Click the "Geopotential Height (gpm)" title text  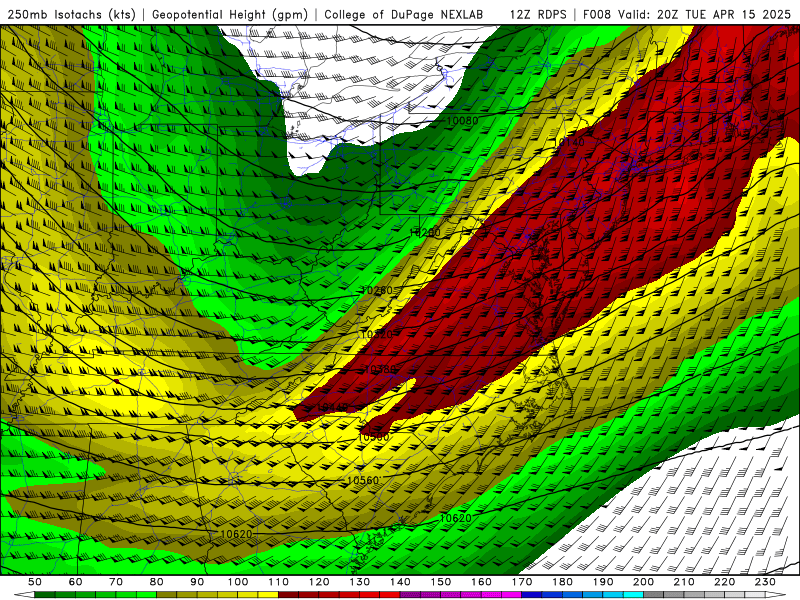230,14
